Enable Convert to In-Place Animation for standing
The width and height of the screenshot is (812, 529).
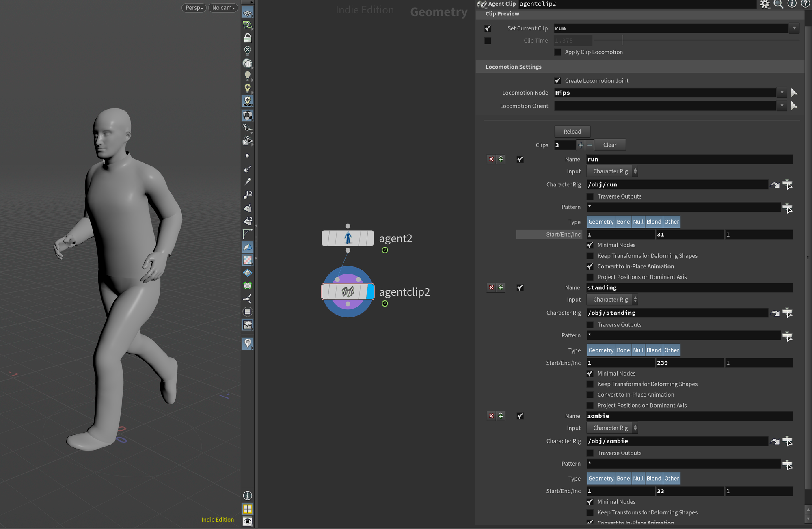pos(590,395)
